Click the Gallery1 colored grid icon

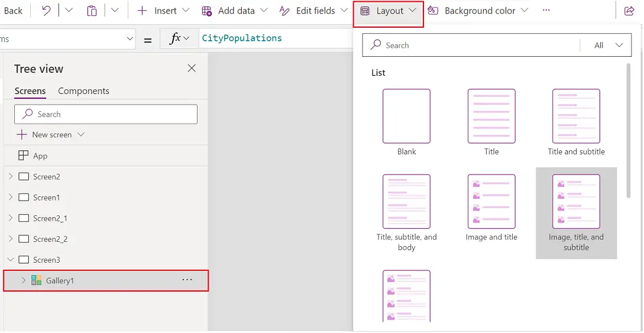tap(37, 280)
